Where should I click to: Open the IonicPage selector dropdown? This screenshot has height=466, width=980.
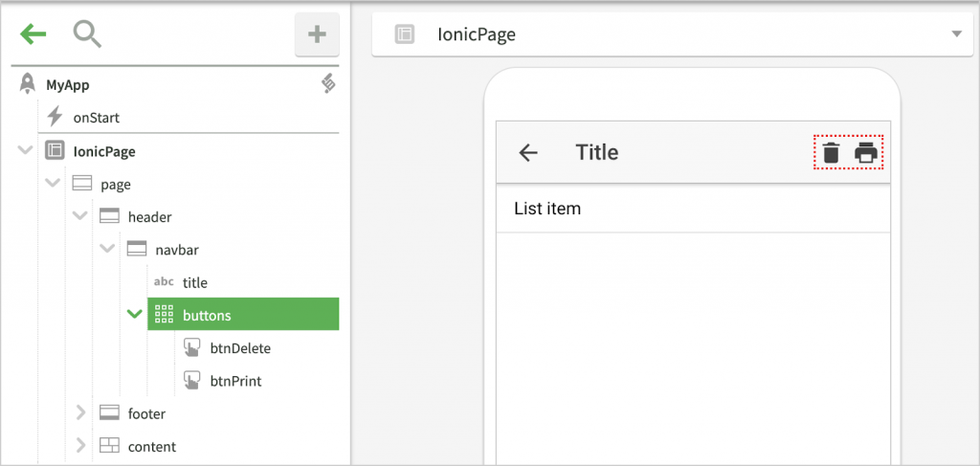click(x=956, y=34)
